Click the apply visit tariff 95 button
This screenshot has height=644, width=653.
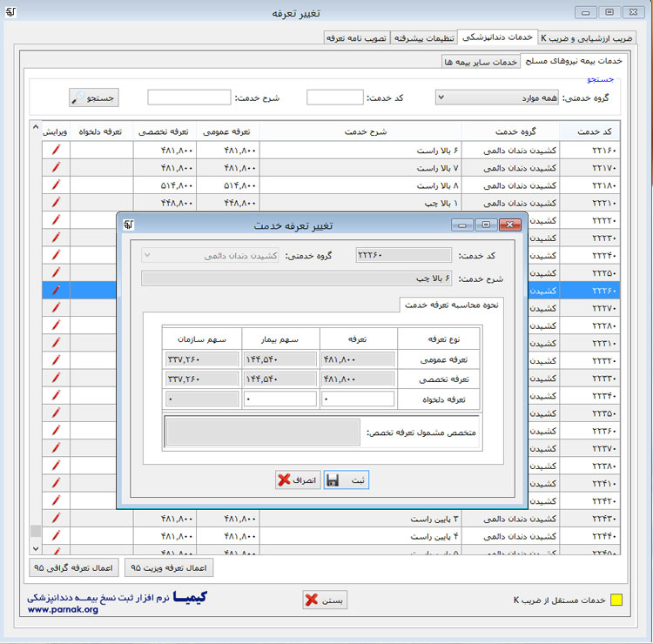pos(168,567)
